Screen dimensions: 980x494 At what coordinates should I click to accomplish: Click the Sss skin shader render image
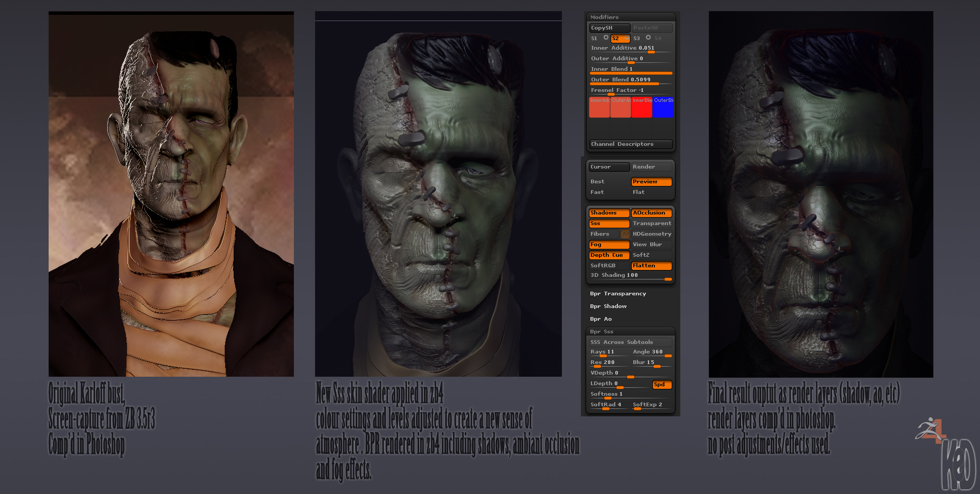pos(438,194)
